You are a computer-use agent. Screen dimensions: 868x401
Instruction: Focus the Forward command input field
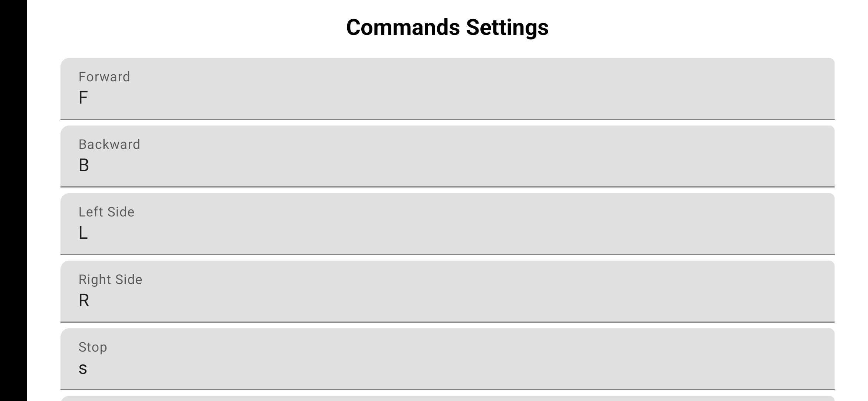pyautogui.click(x=447, y=89)
